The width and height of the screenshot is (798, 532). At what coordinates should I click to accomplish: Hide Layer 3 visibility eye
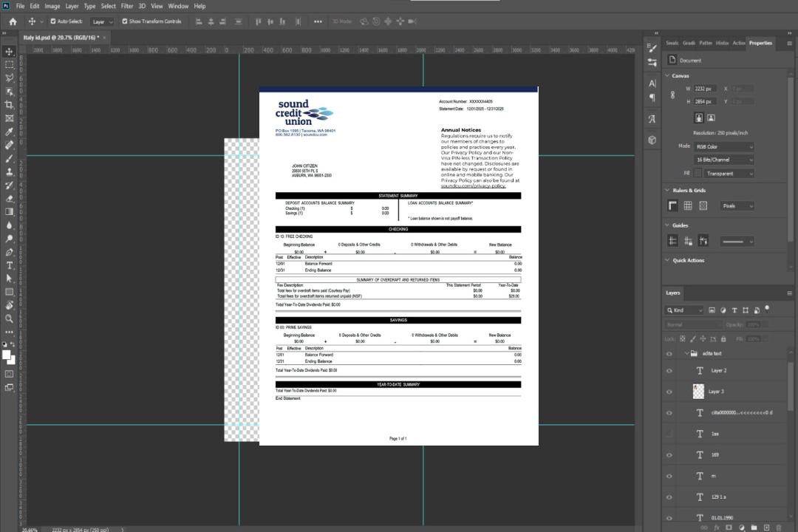tap(669, 392)
